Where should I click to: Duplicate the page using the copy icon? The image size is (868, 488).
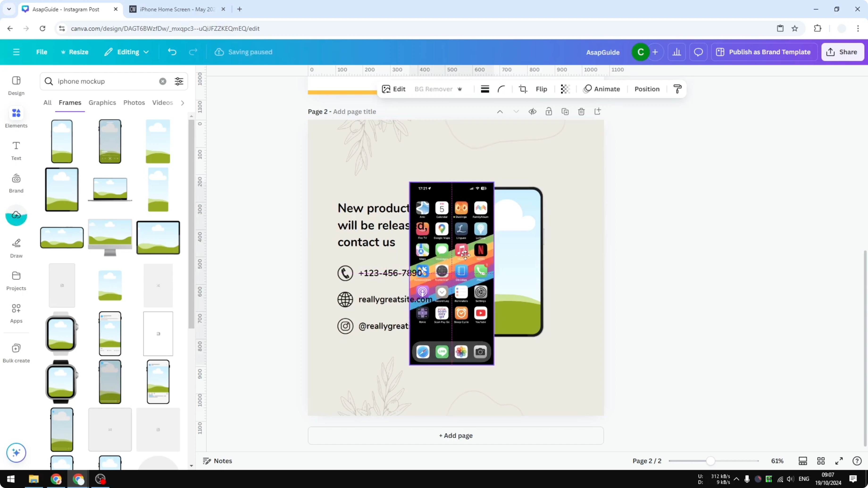tap(565, 112)
